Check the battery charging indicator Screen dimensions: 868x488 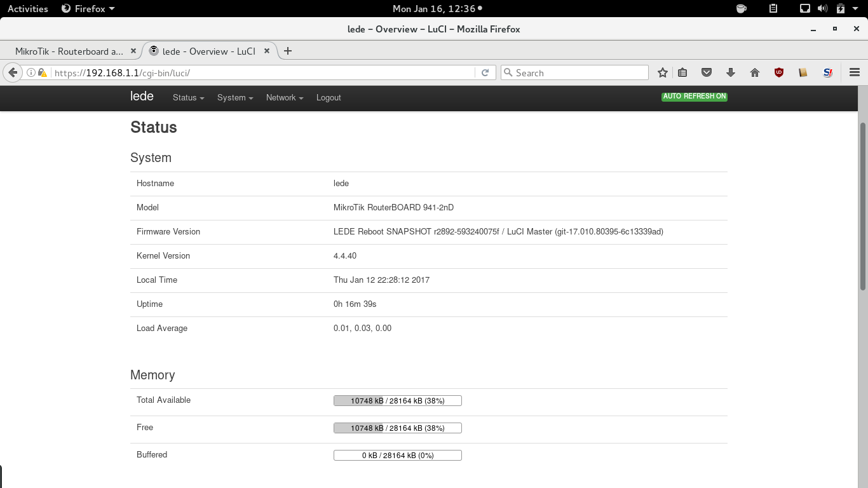(841, 9)
